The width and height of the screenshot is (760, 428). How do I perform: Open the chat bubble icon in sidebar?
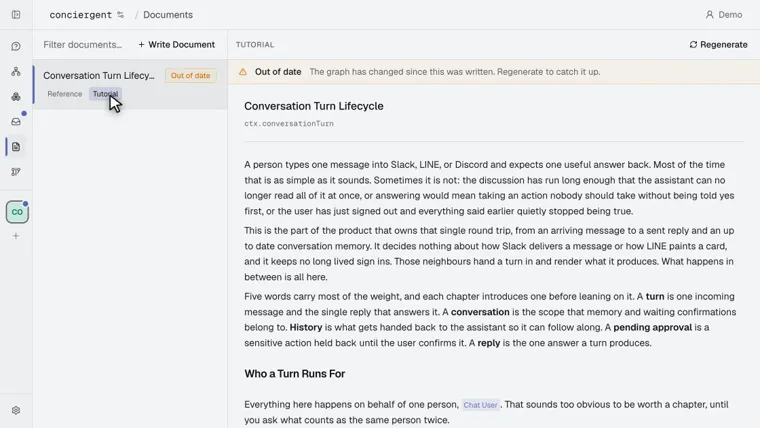point(16,47)
